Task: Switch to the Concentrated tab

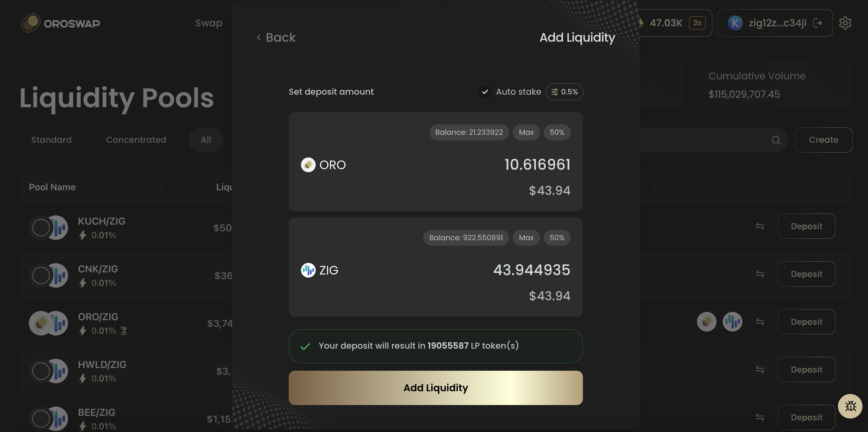Action: click(x=136, y=140)
